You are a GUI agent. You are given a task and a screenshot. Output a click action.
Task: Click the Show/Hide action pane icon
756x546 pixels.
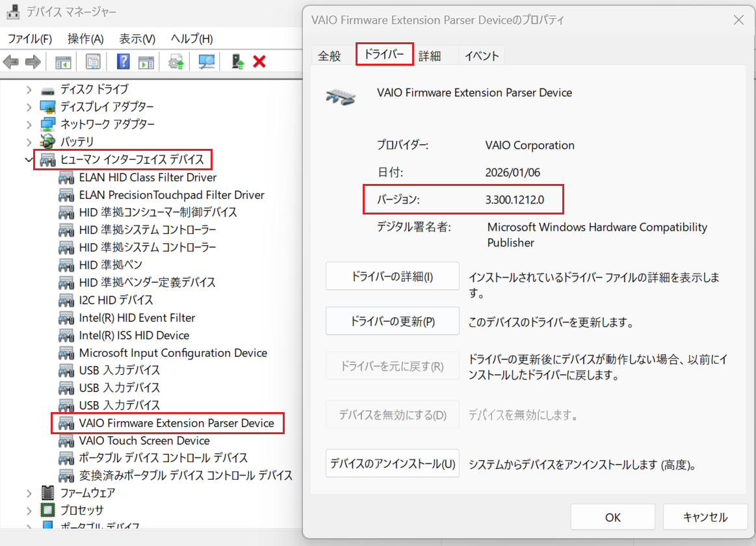(x=146, y=62)
